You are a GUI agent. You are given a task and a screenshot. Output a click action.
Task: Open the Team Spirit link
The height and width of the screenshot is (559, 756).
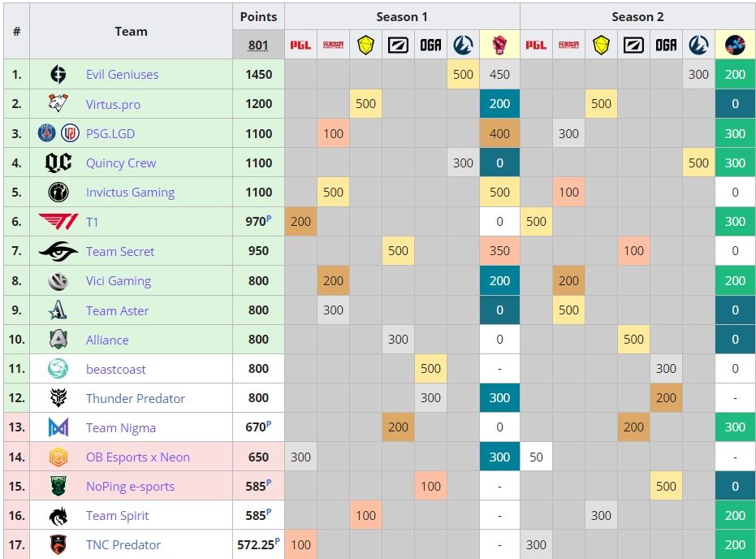[x=117, y=516]
